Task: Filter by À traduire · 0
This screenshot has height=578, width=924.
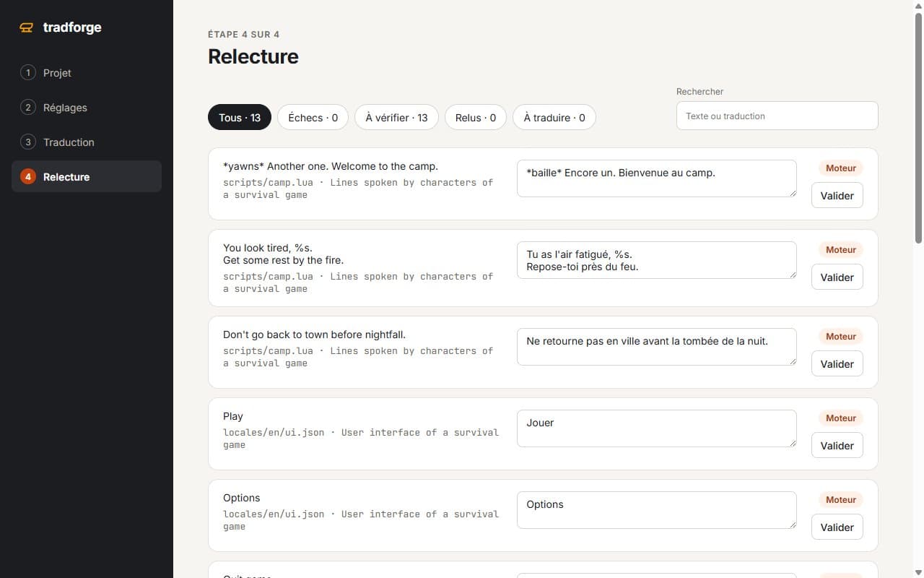Action: [x=554, y=118]
